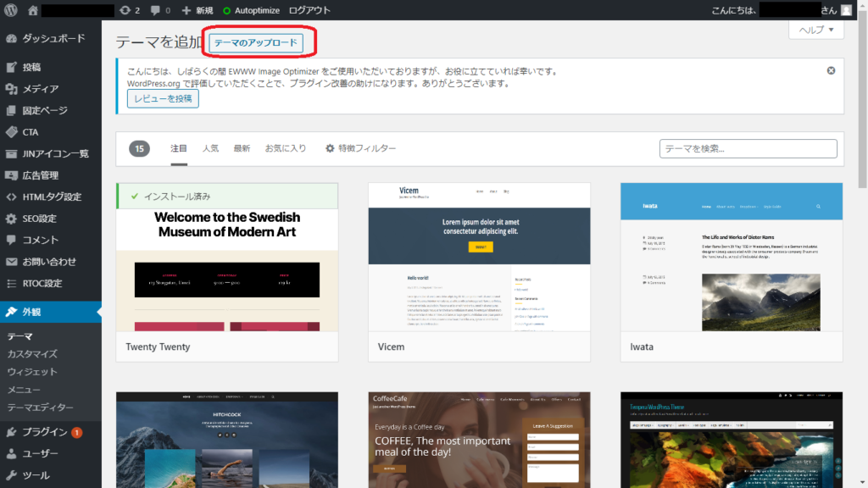Select the Vicem theme thumbnail

480,258
